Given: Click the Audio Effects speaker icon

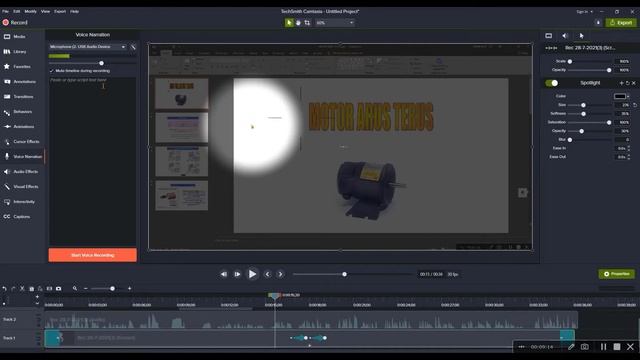Looking at the screenshot, I should 7,172.
